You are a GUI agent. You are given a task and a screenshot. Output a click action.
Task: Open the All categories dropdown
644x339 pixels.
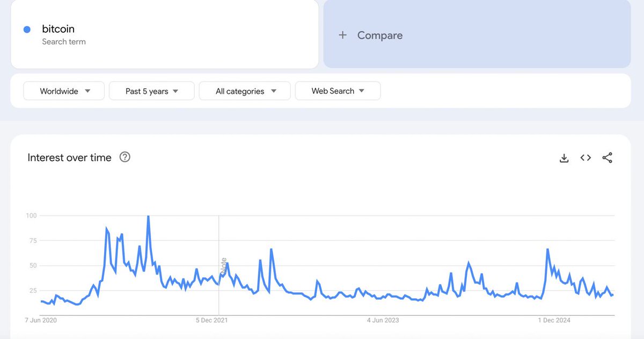pyautogui.click(x=245, y=91)
